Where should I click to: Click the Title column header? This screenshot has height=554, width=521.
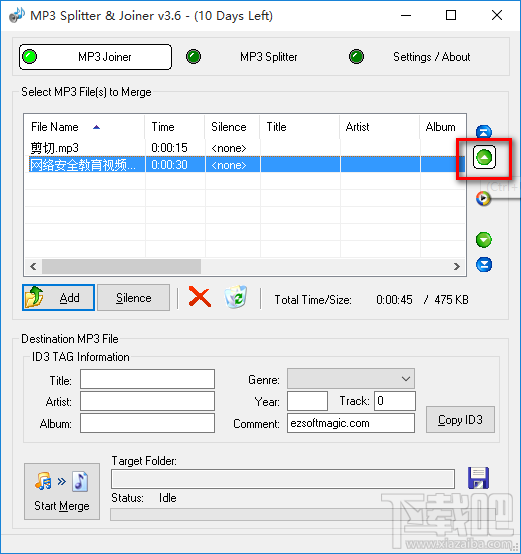point(300,127)
